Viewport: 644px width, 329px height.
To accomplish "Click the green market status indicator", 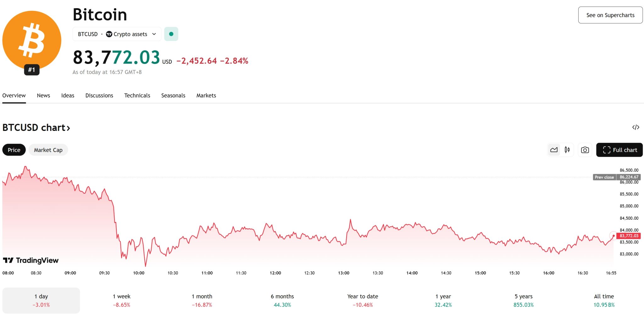I will pyautogui.click(x=171, y=34).
